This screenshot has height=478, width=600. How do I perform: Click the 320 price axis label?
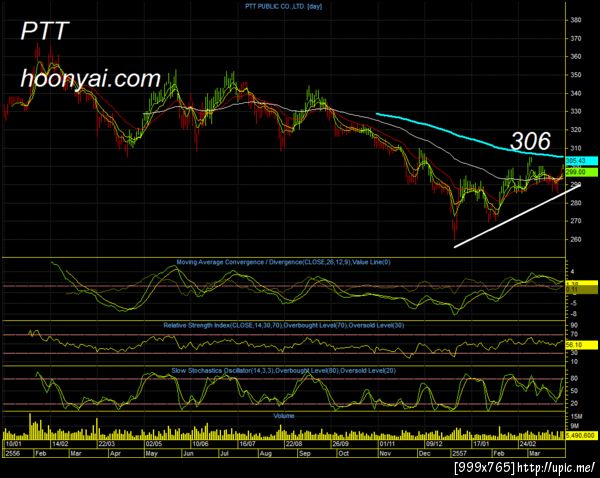[x=576, y=130]
